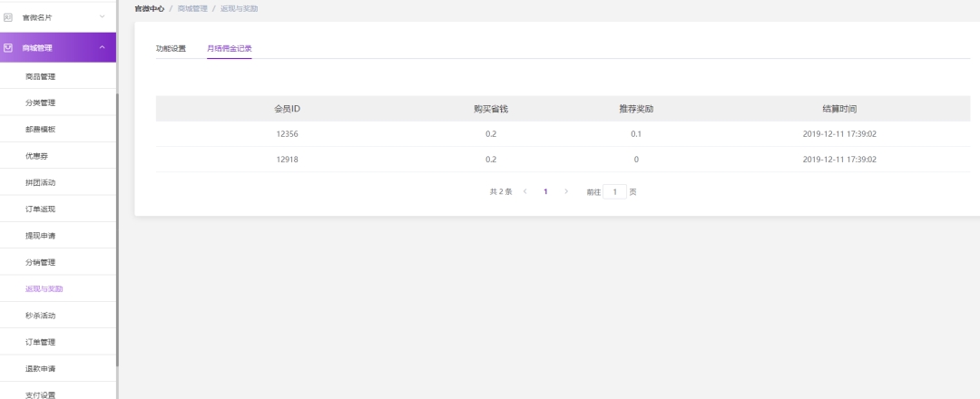Screen dimensions: 980x399
Task: Go to 拼团活动 in the sidebar
Action: pos(41,182)
